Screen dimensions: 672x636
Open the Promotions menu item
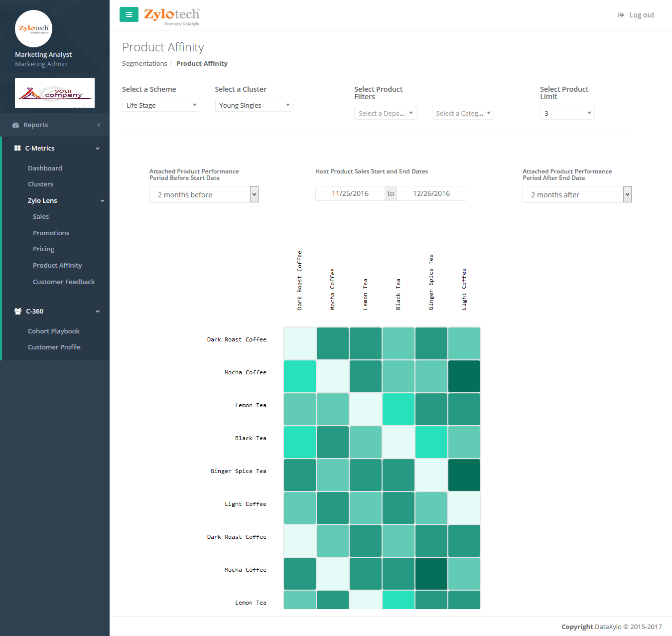tap(51, 233)
